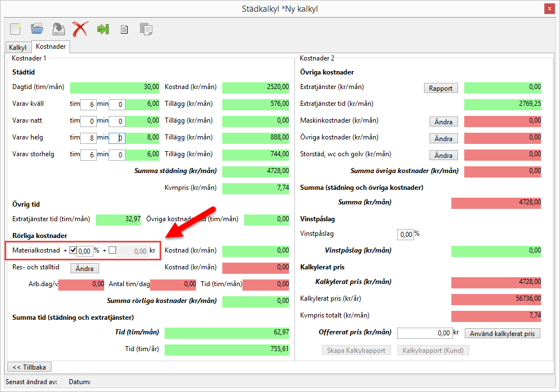
Task: Click the red X delete icon
Action: pos(80,29)
